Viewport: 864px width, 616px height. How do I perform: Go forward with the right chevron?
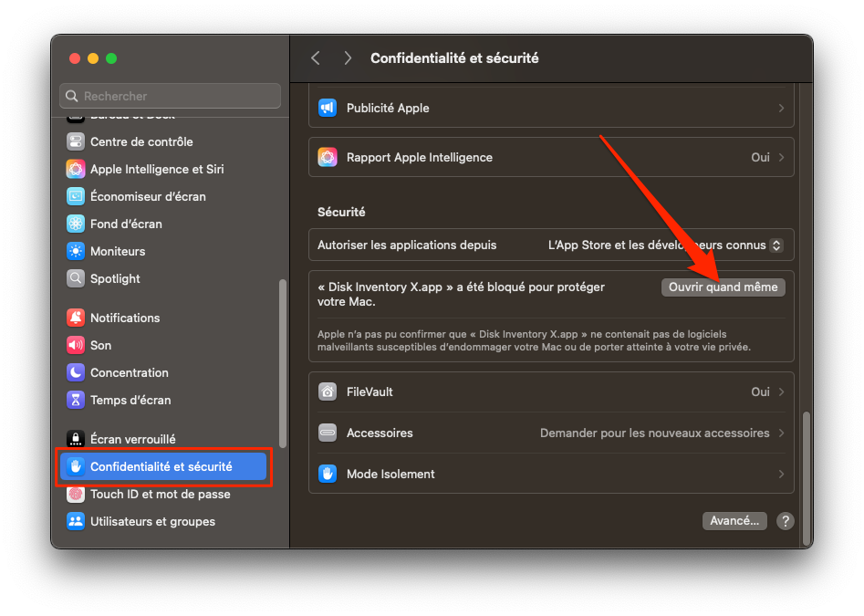[348, 58]
